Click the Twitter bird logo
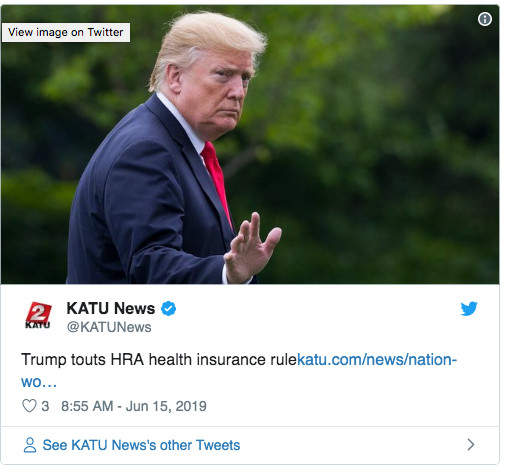The image size is (510, 465). tap(469, 308)
